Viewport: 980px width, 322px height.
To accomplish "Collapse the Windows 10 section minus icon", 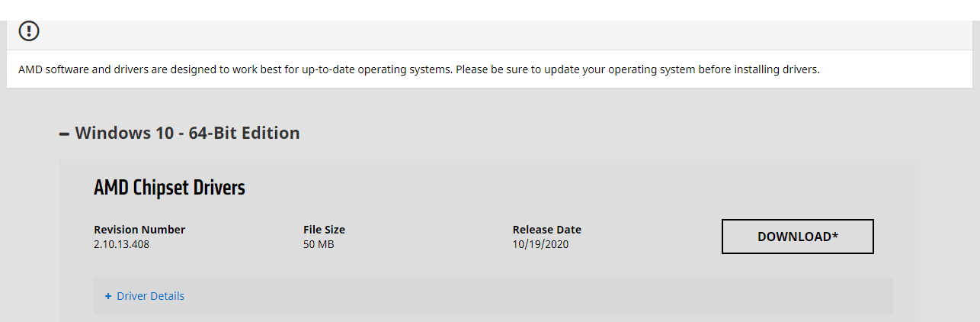I will pos(64,134).
